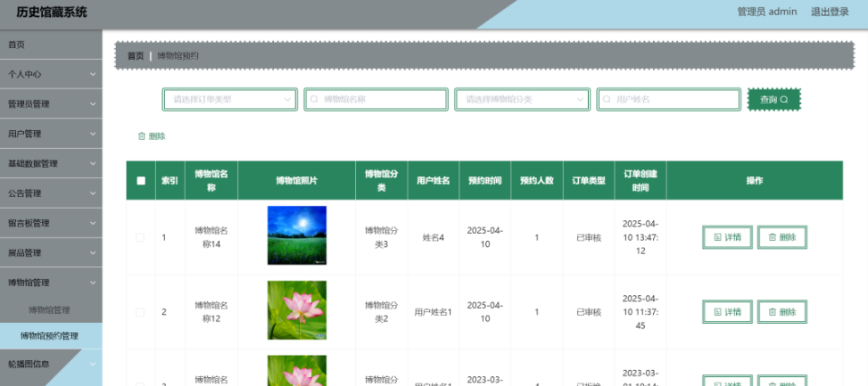
Task: Click the 索引 column header
Action: tap(170, 181)
